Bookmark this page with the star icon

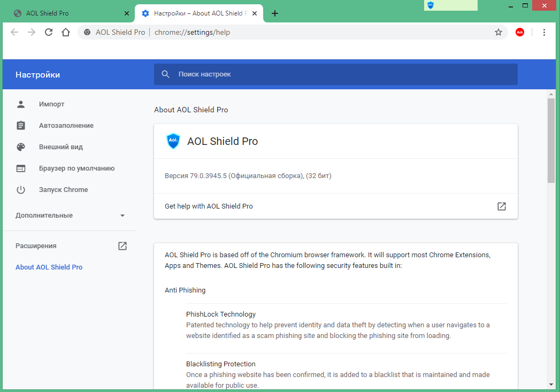tap(498, 32)
